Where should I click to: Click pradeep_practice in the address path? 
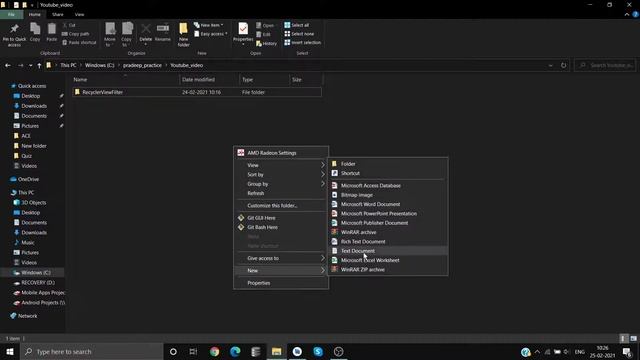tap(142, 65)
